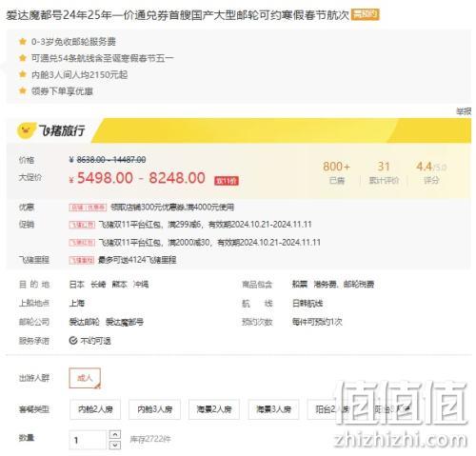Click the 4.4 评分 rating score
This screenshot has width=476, height=456.
(431, 172)
